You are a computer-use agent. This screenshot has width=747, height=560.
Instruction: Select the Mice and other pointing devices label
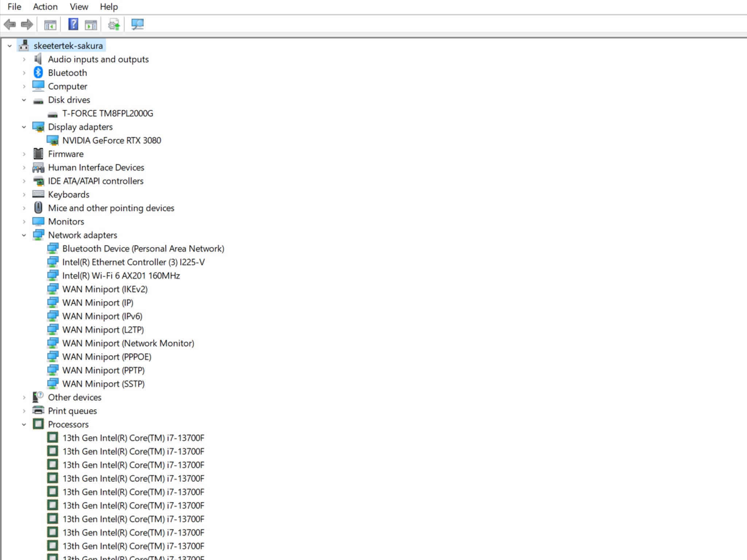[111, 208]
